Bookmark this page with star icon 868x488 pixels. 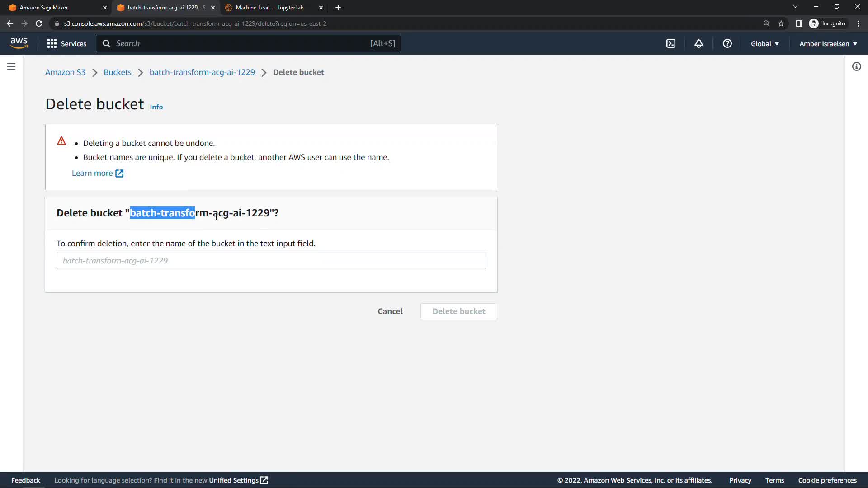click(x=781, y=23)
